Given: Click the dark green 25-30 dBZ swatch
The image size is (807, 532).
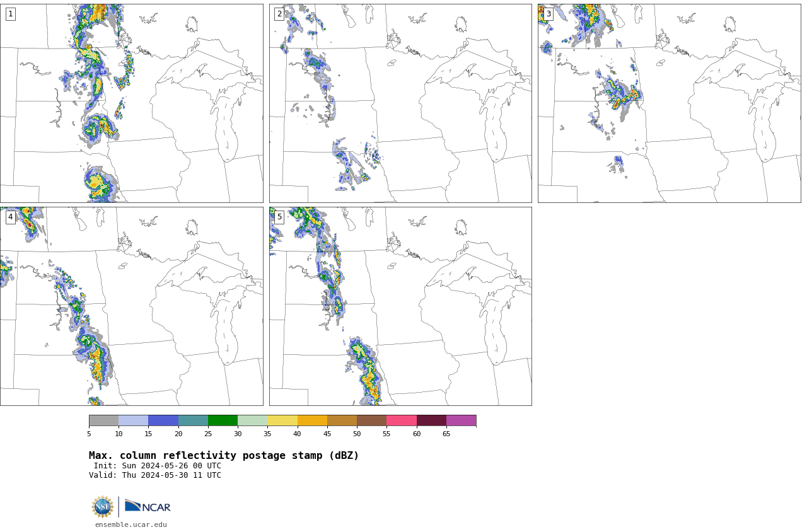Looking at the screenshot, I should [223, 420].
